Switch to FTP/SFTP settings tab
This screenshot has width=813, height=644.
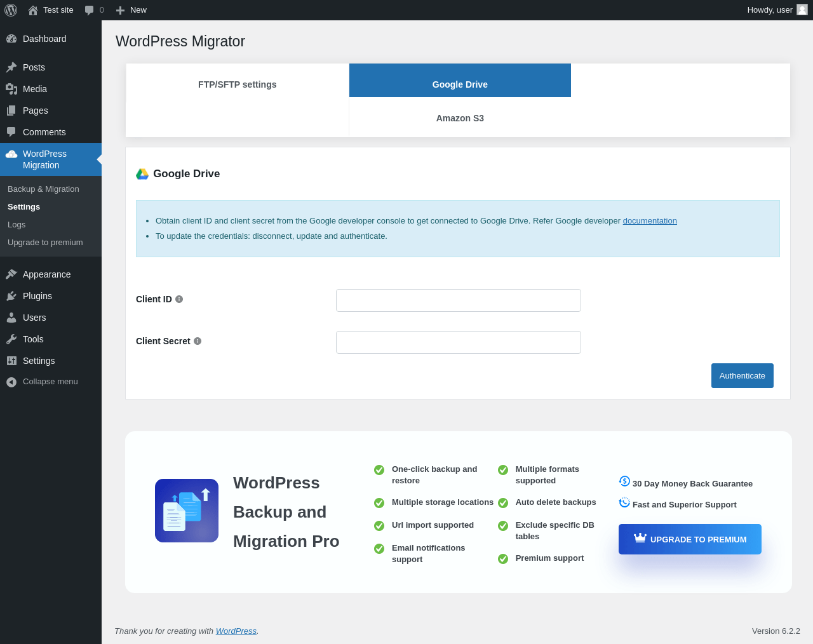tap(237, 84)
